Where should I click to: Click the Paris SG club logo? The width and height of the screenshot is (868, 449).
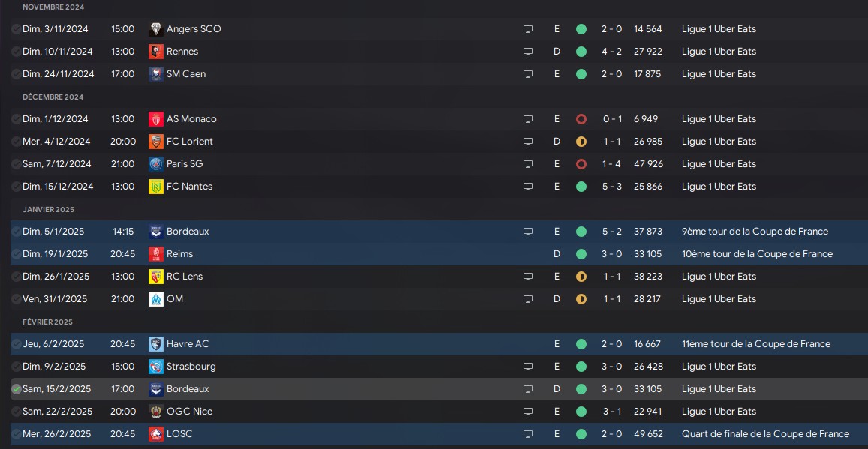(x=155, y=164)
